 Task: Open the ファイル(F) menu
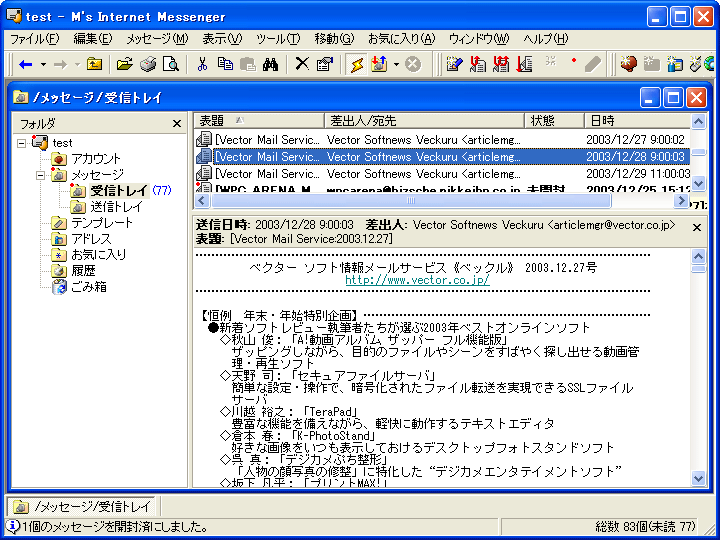click(35, 39)
